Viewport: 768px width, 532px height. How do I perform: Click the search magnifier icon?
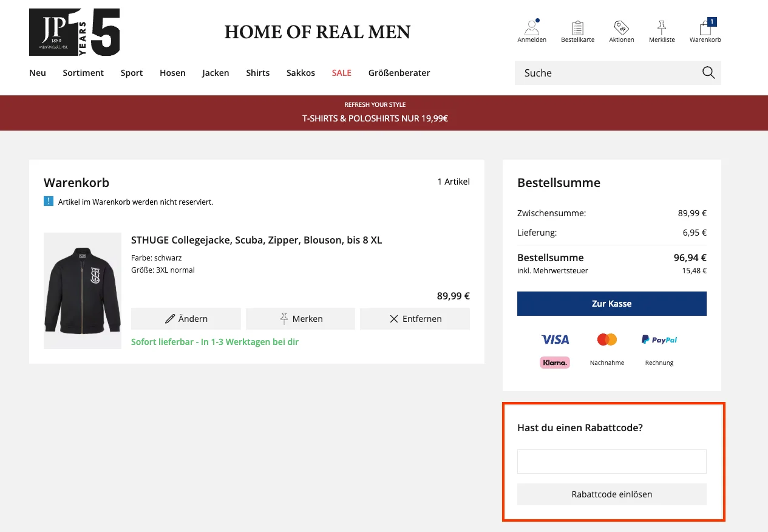(708, 73)
